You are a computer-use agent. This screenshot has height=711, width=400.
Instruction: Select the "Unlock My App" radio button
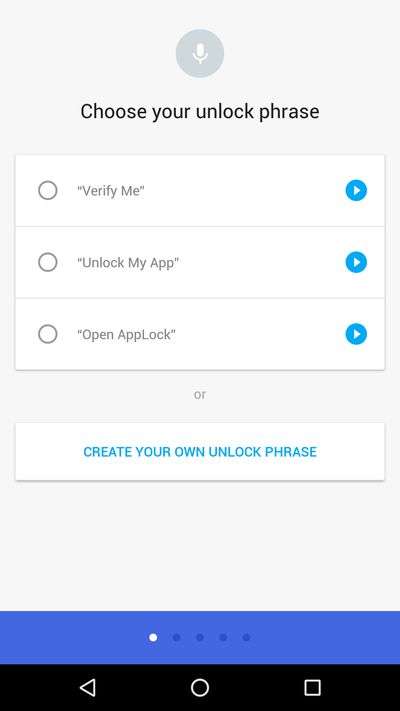[x=48, y=262]
